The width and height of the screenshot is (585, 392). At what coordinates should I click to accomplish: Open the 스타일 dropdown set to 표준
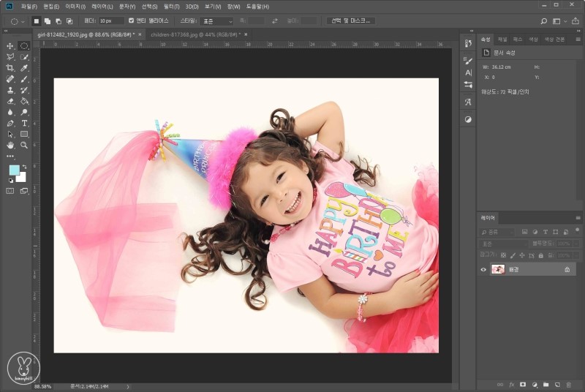click(x=216, y=21)
